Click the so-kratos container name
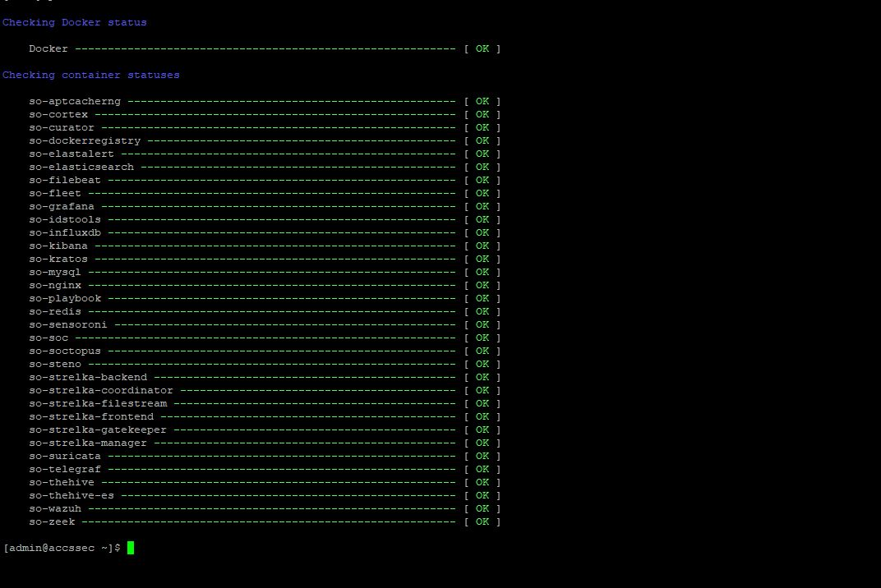Screen dimensions: 881x588 point(58,259)
